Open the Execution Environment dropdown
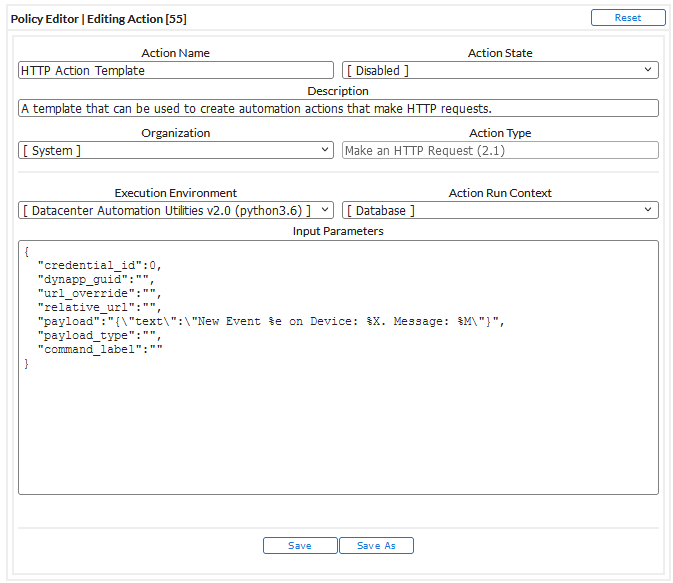Screen dimensions: 673x583 click(176, 210)
